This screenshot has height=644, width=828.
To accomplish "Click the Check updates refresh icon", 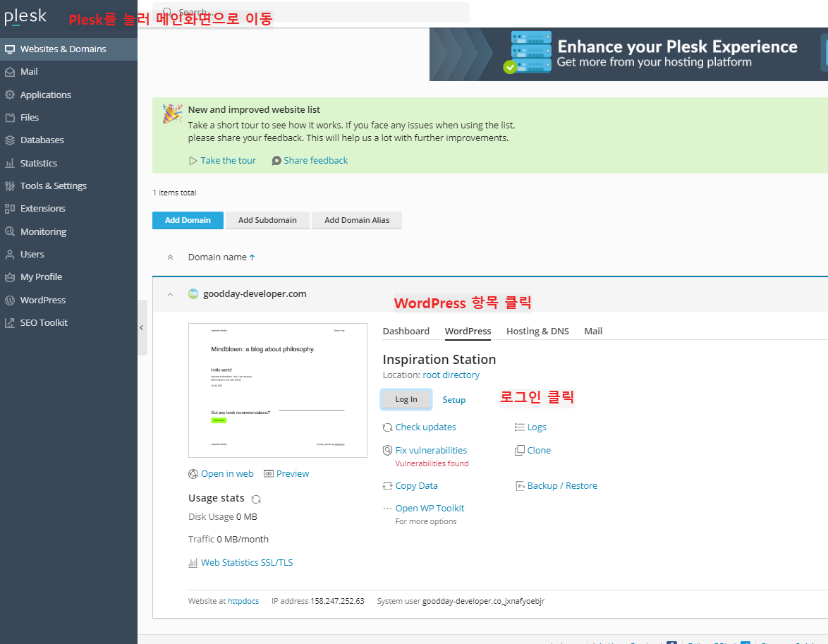I will 388,427.
